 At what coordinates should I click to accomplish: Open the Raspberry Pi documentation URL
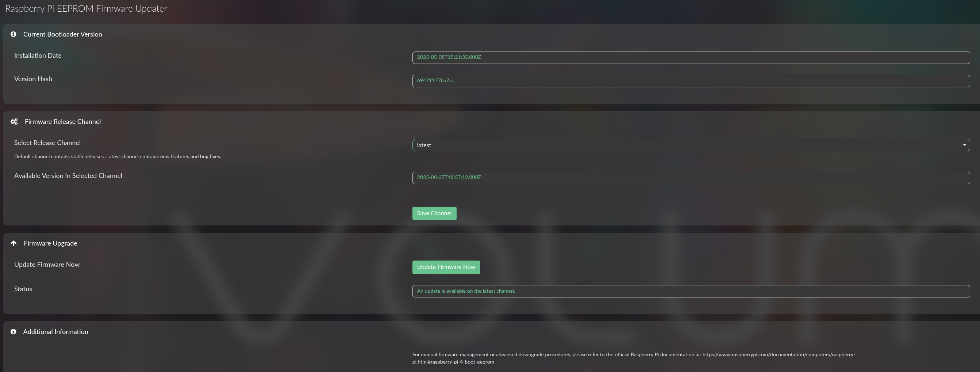779,354
